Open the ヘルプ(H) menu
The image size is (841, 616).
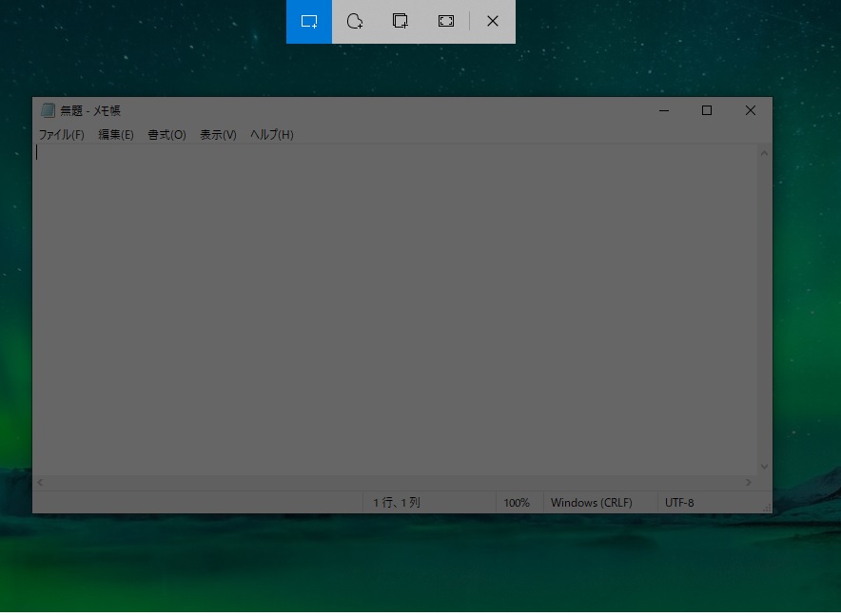(272, 135)
